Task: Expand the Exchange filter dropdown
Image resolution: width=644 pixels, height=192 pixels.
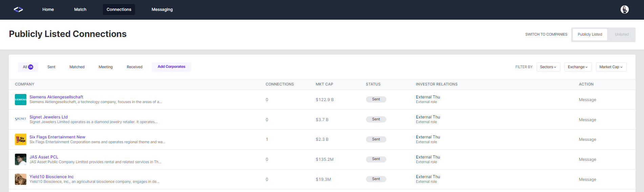Action: point(578,67)
